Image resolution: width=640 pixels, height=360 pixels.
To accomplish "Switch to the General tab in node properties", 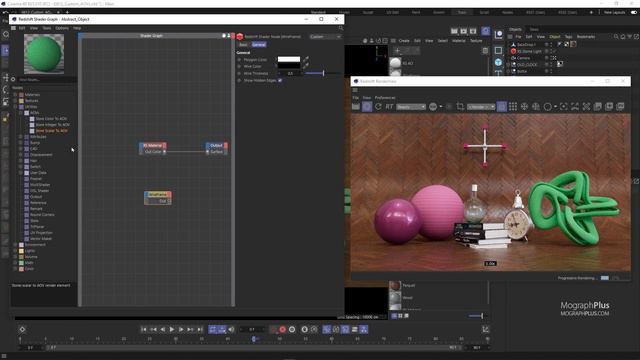I will (259, 44).
